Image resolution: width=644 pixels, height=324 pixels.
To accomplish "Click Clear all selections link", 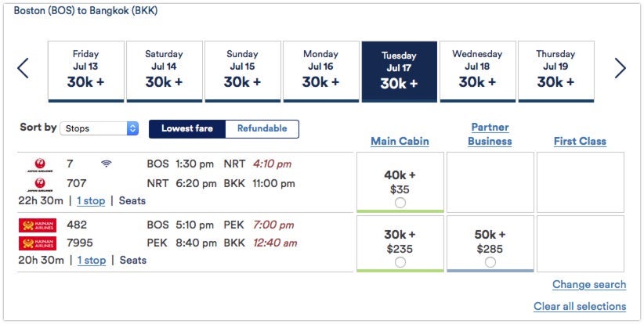I will click(x=580, y=307).
